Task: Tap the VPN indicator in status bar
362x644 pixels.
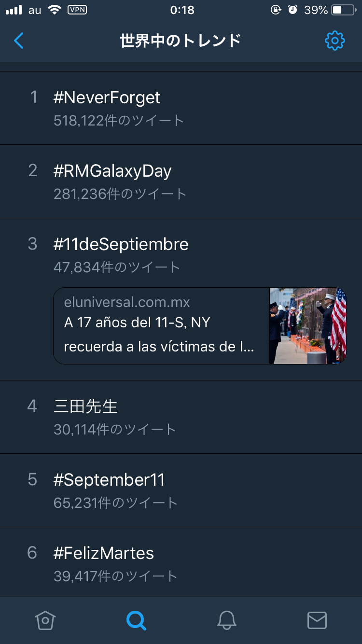Action: click(x=77, y=10)
